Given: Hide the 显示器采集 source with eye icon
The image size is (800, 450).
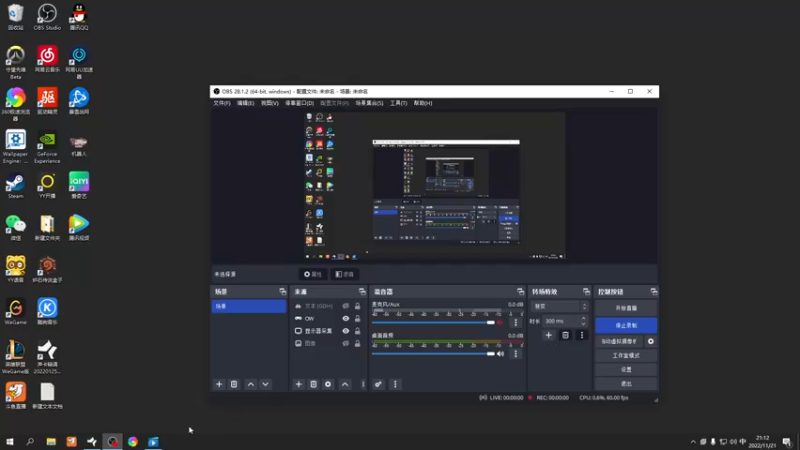Looking at the screenshot, I should [345, 331].
